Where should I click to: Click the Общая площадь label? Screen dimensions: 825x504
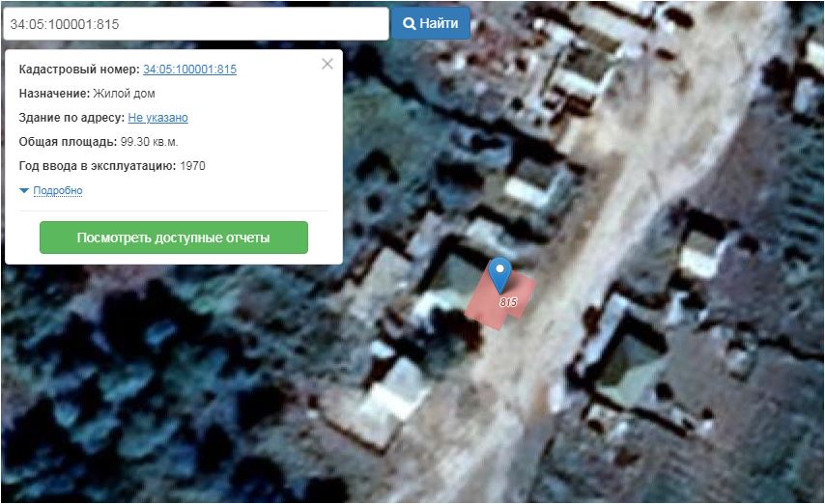coord(68,142)
